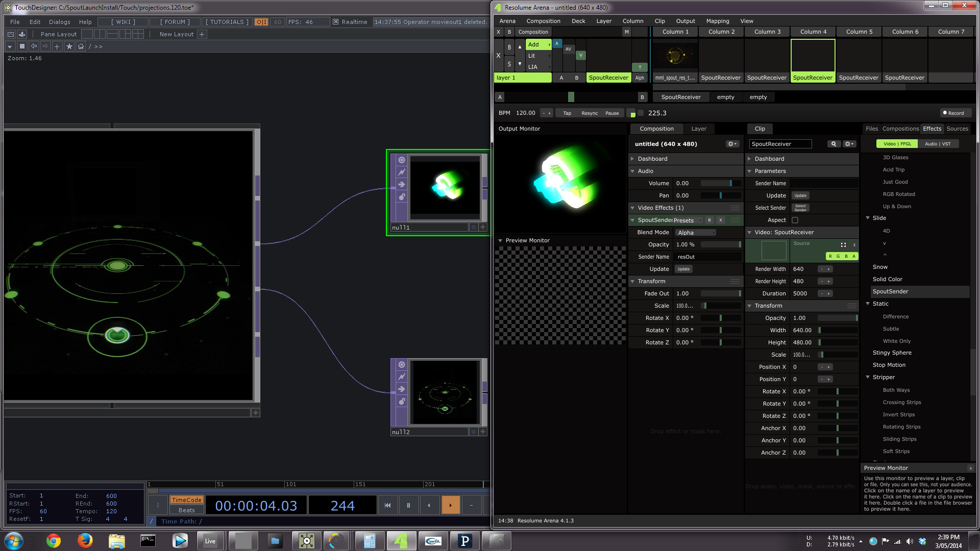Switch the timeline display to TimeCode
Viewport: 980px width, 551px height.
pos(186,500)
